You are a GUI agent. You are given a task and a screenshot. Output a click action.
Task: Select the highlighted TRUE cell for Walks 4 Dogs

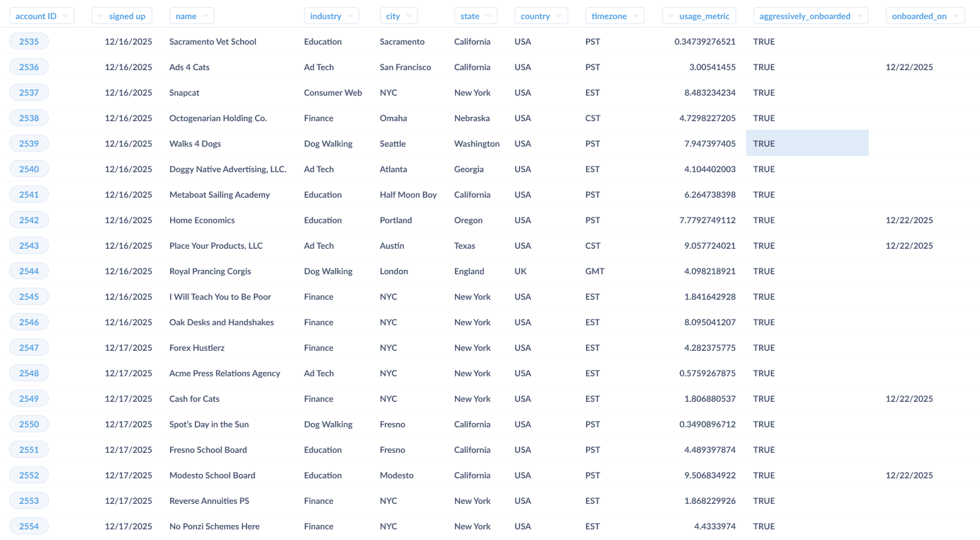click(807, 143)
